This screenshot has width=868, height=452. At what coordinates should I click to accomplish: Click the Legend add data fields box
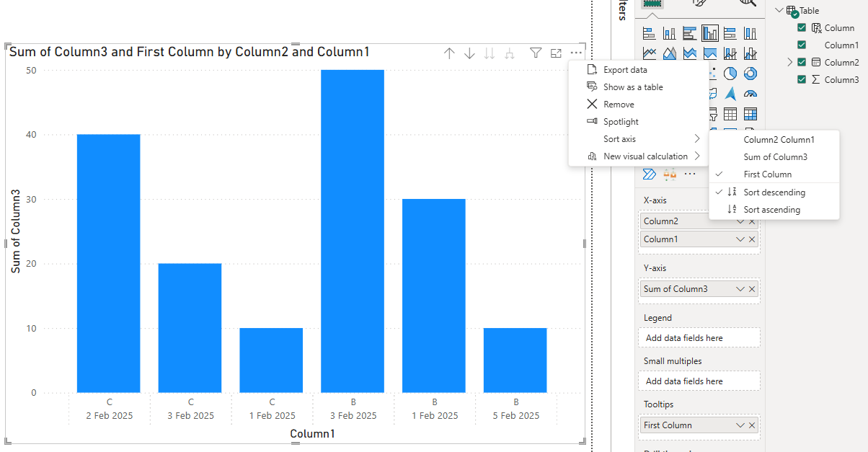tap(699, 338)
